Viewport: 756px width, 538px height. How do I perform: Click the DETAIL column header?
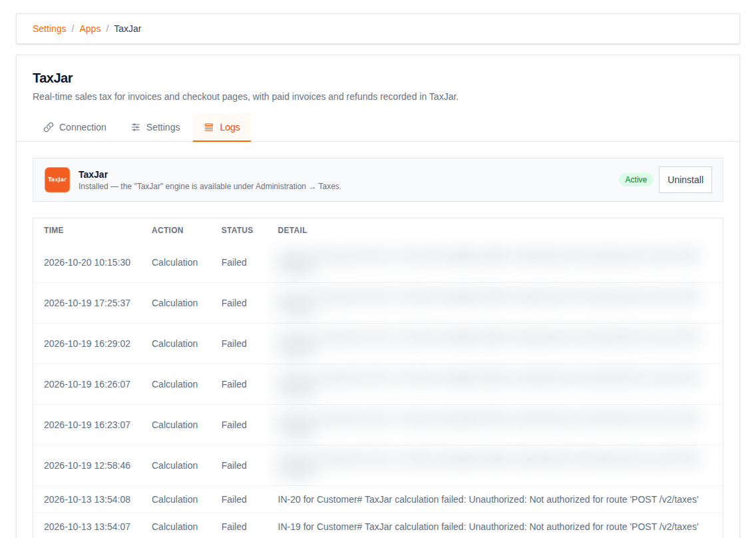292,230
